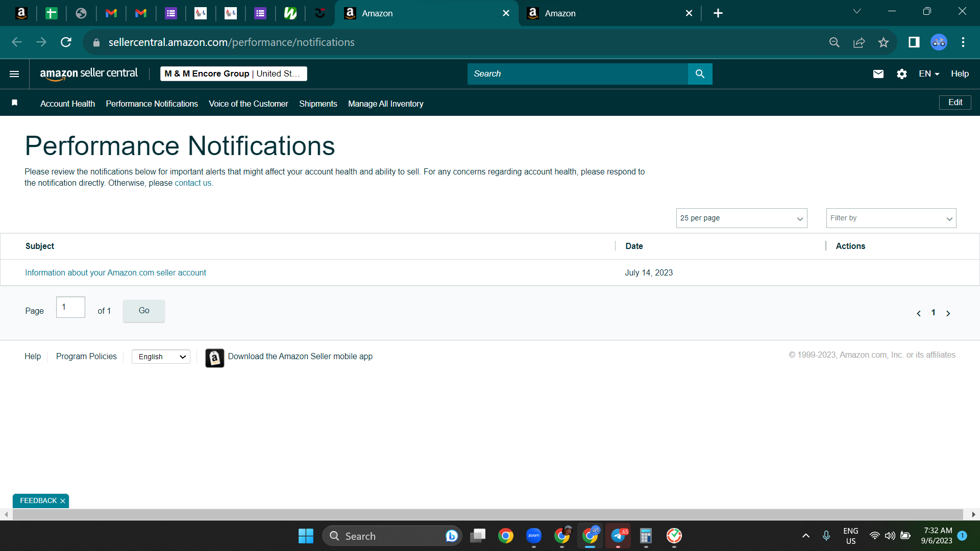980x551 pixels.
Task: Open the English language selector in footer
Action: pos(161,357)
